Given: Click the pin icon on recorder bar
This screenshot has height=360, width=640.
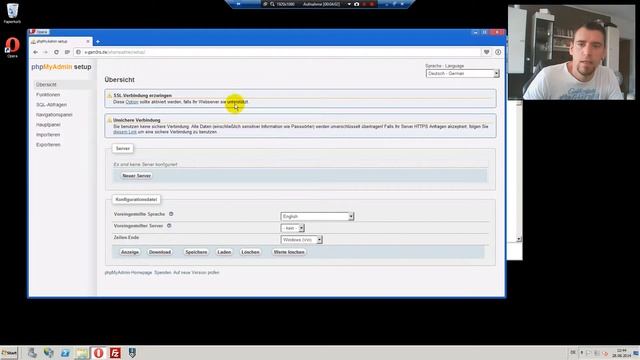Looking at the screenshot, I should click(238, 4).
